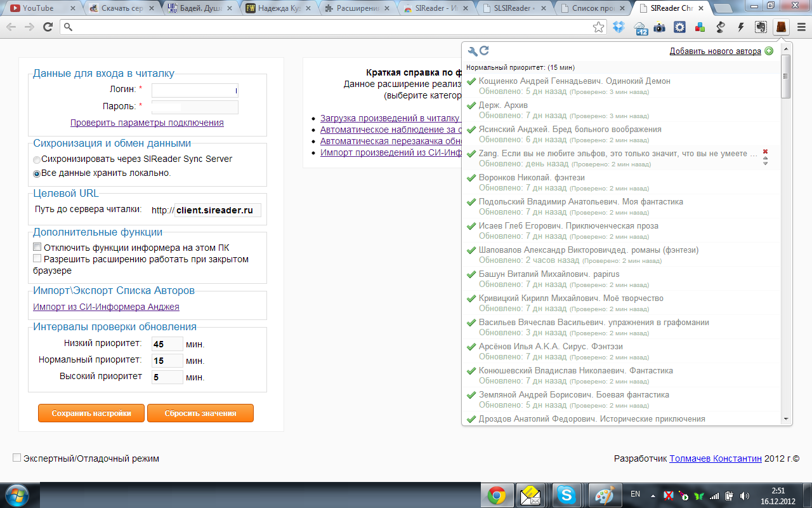Open the mail envelope app on taskbar
Screen dimensions: 812x508
point(530,495)
